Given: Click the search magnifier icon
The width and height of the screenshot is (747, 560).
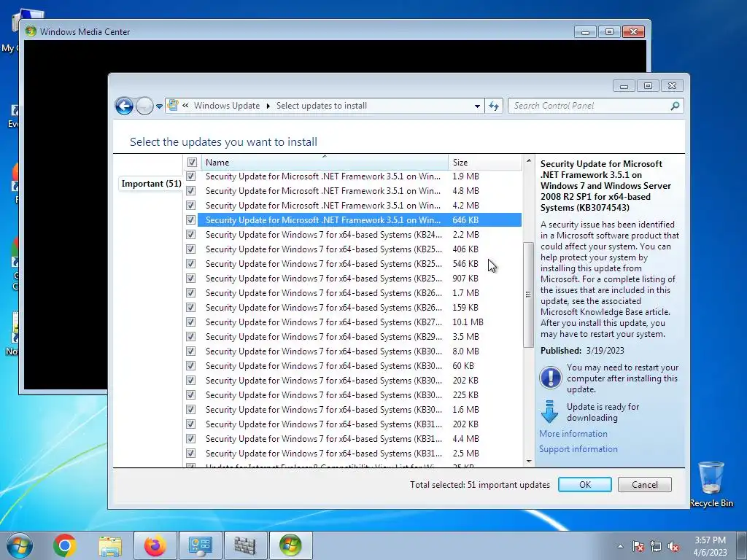Looking at the screenshot, I should [675, 106].
